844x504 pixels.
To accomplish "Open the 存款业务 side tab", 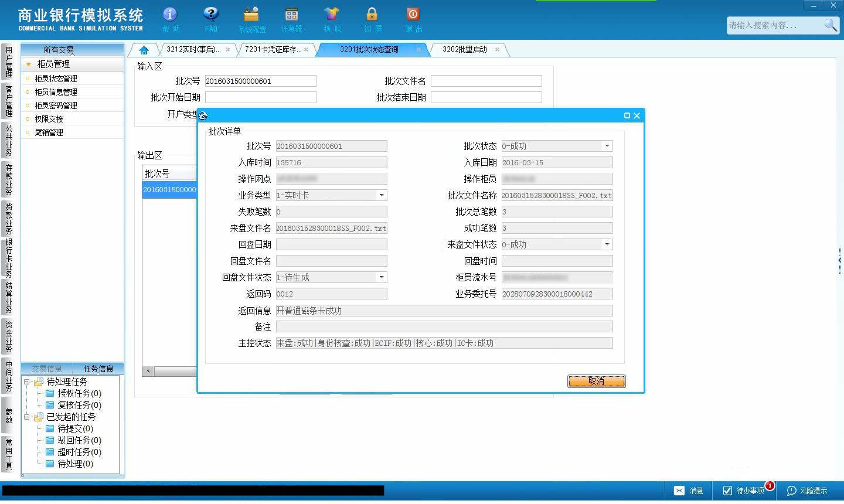I will pyautogui.click(x=9, y=179).
